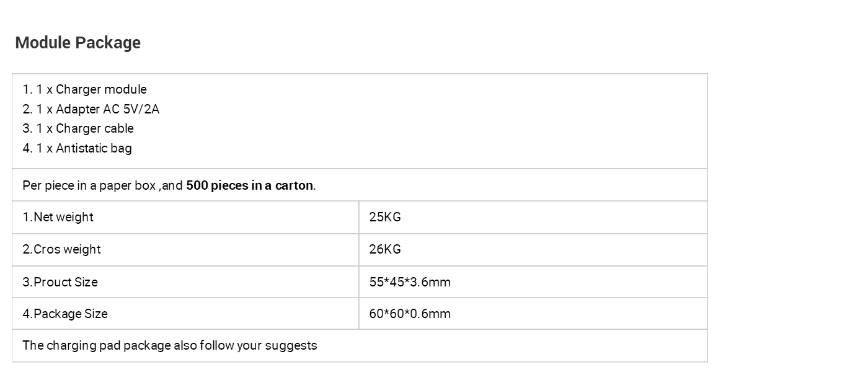Viewport: 868px width, 385px height.
Task: Click the word 'bag' in list item 4
Action: [121, 148]
